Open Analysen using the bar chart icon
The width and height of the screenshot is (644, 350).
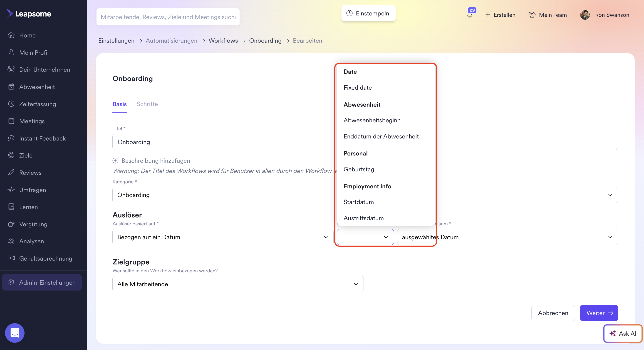11,241
